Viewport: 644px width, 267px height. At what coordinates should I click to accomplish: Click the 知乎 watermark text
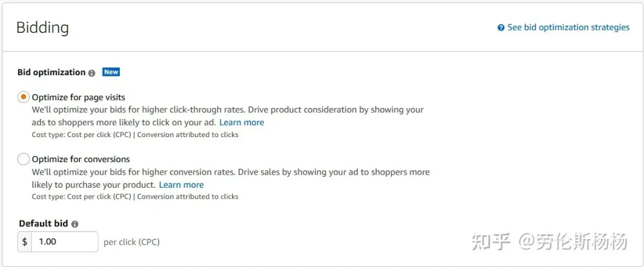tap(491, 241)
